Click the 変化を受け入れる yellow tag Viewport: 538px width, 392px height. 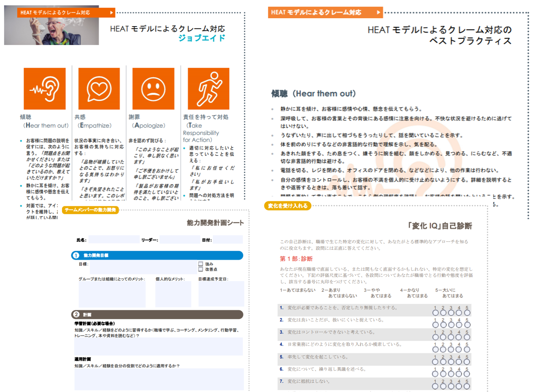(288, 206)
